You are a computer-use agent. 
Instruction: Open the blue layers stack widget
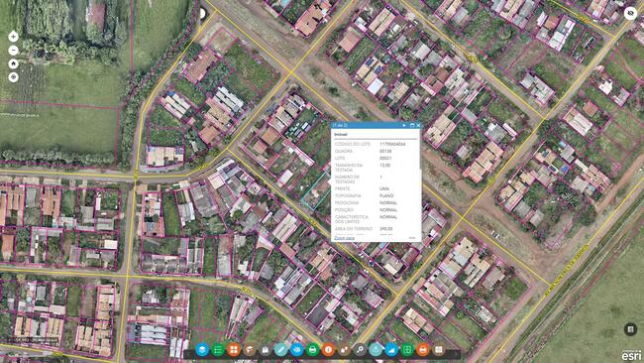202,350
